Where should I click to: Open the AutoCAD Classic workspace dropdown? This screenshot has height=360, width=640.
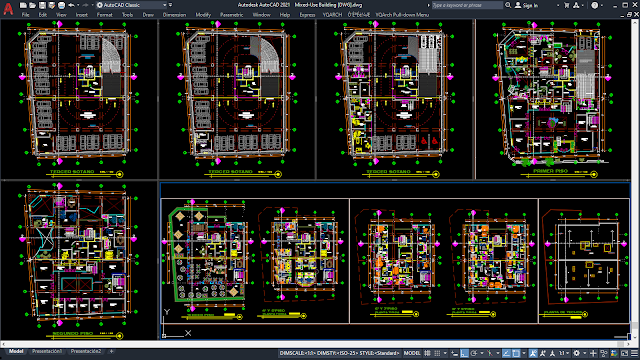pyautogui.click(x=131, y=5)
